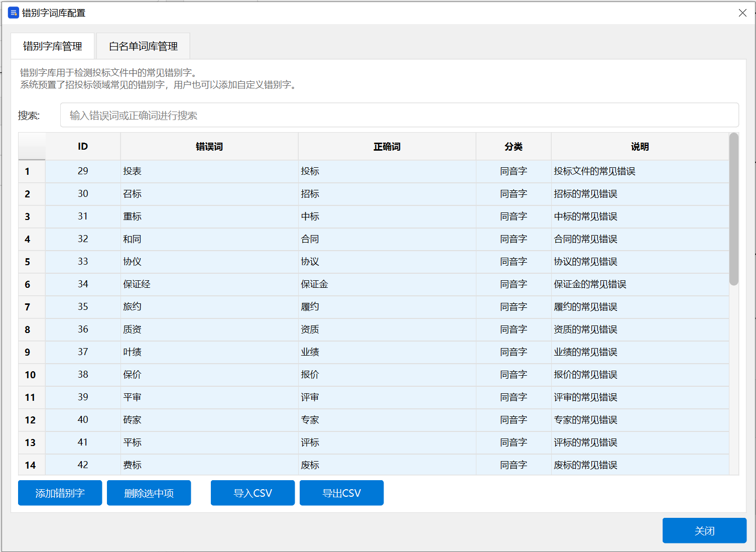Select the 砖家 typo entry row
The width and height of the screenshot is (756, 552).
[x=209, y=420]
